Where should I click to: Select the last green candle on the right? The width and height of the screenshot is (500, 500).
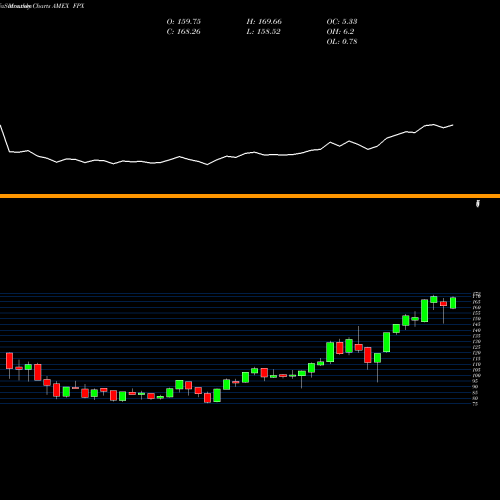(x=453, y=303)
